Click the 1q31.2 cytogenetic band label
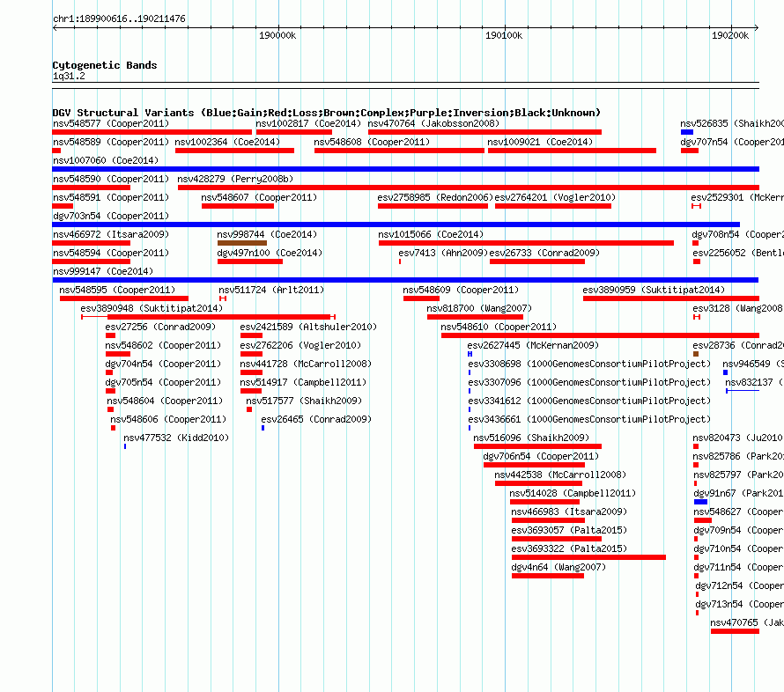Viewport: 784px width, 692px height. pyautogui.click(x=69, y=76)
